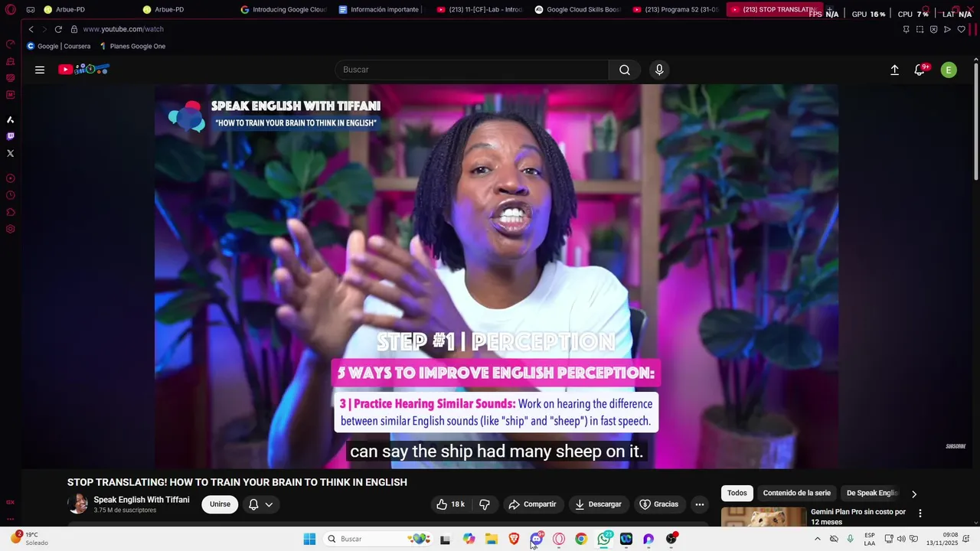The image size is (980, 551).
Task: Open the Opera menu logo
Action: point(10,10)
